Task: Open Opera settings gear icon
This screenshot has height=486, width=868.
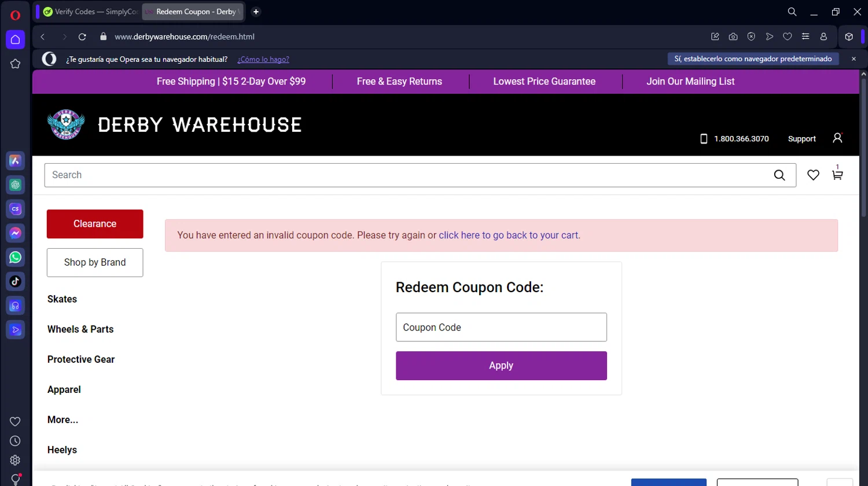Action: pyautogui.click(x=16, y=460)
